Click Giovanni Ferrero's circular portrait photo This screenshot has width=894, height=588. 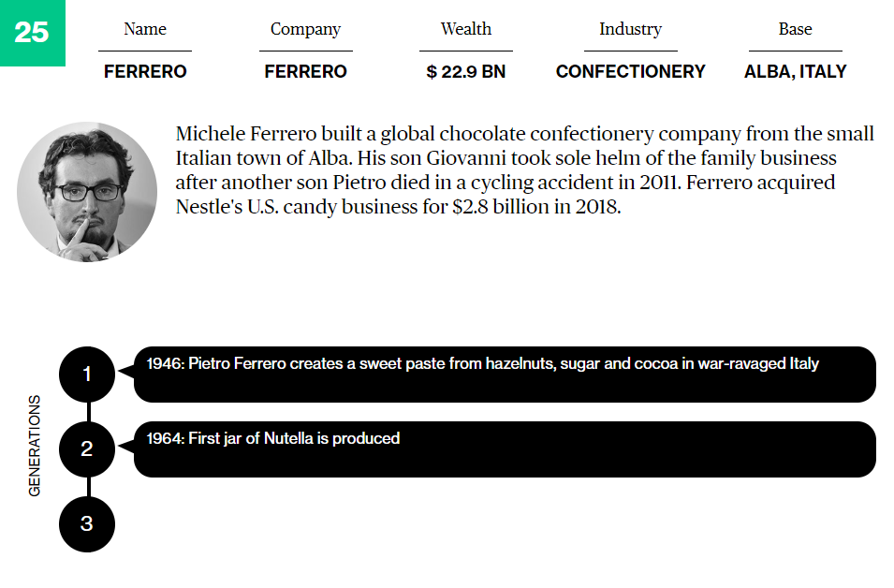pos(87,192)
